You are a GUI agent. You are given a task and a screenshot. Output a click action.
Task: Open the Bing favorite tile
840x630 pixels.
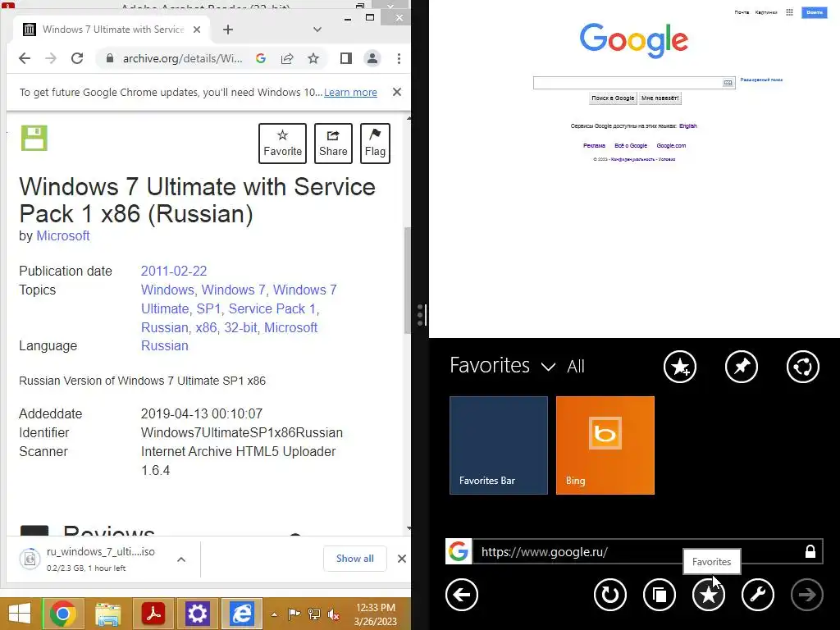605,445
